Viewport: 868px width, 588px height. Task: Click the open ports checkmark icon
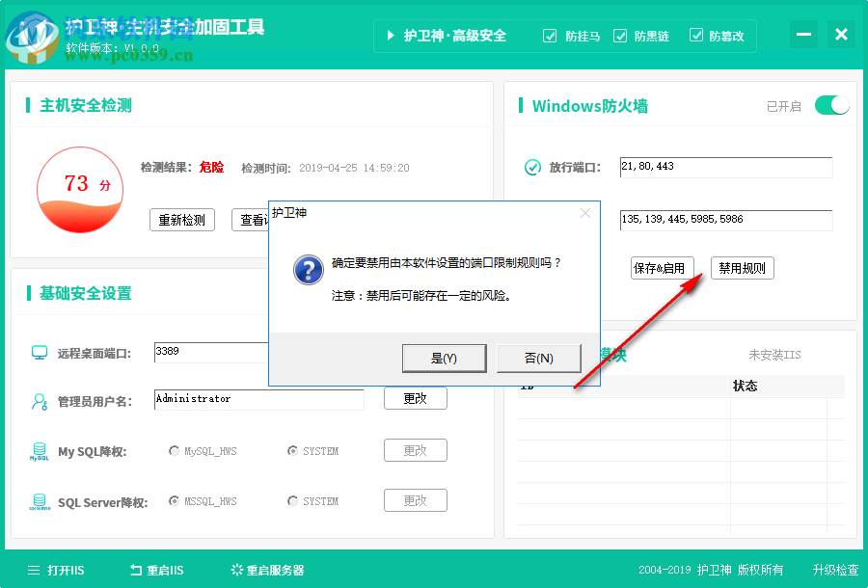[532, 167]
